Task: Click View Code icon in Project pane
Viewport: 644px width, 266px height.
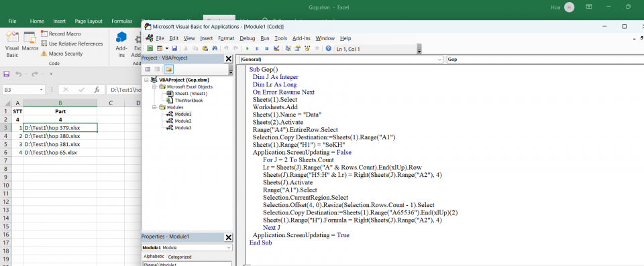Action: point(148,69)
